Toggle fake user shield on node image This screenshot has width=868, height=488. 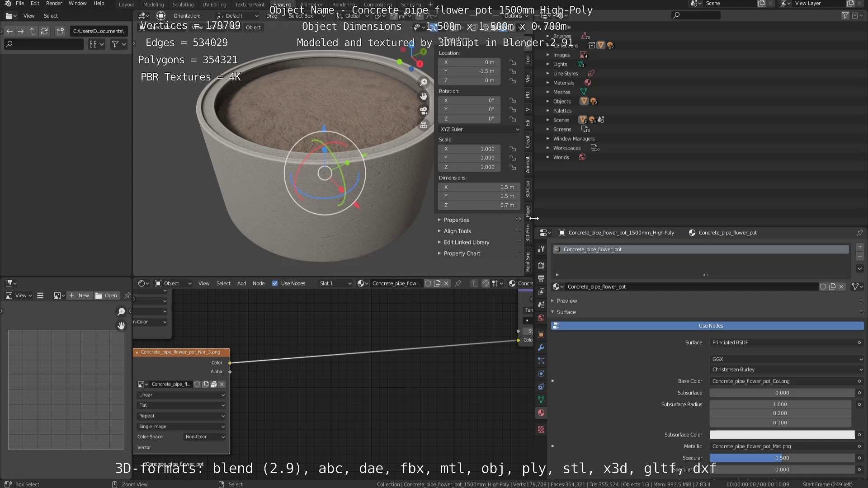point(197,385)
